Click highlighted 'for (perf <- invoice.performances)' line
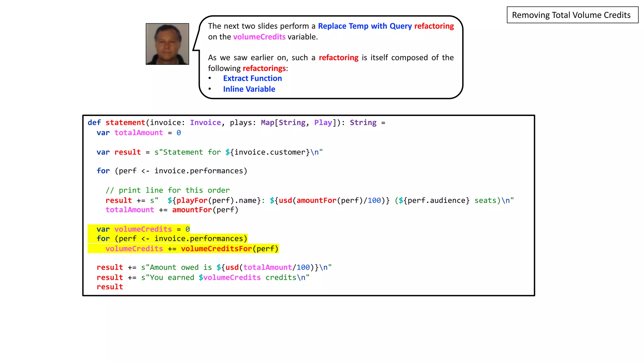Screen dimensions: 644x362 172,239
